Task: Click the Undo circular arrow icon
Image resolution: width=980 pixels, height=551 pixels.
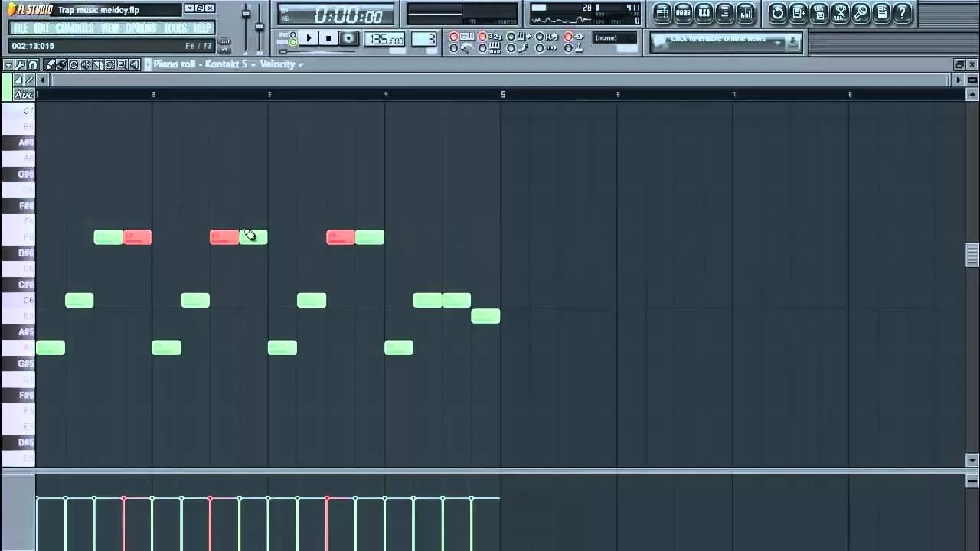Action: (x=778, y=12)
